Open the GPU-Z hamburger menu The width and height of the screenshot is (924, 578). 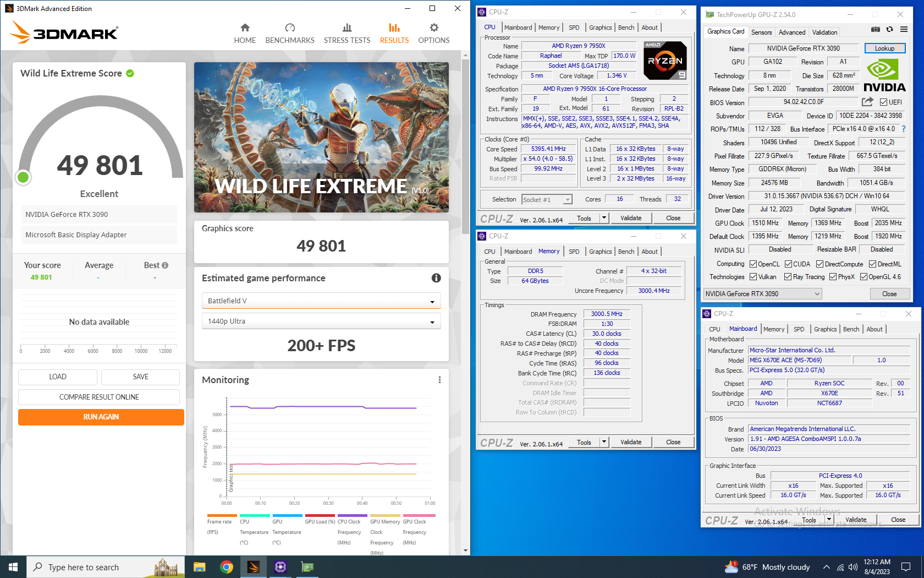(904, 30)
